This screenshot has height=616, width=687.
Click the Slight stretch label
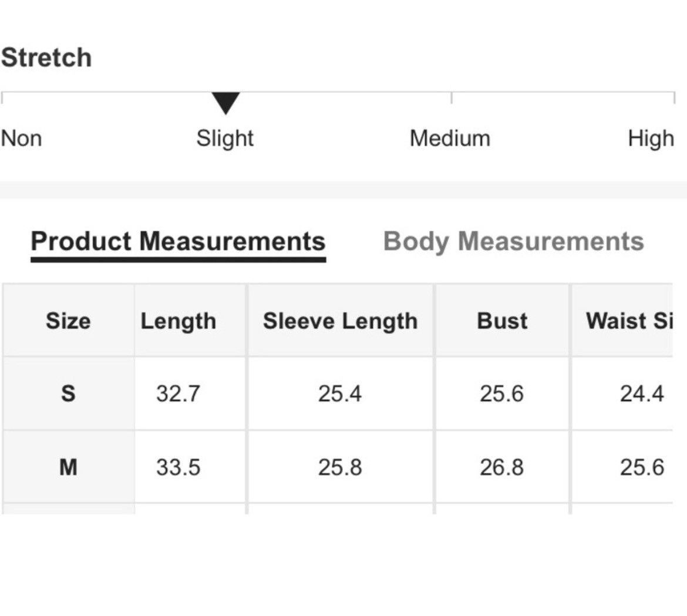(x=225, y=139)
